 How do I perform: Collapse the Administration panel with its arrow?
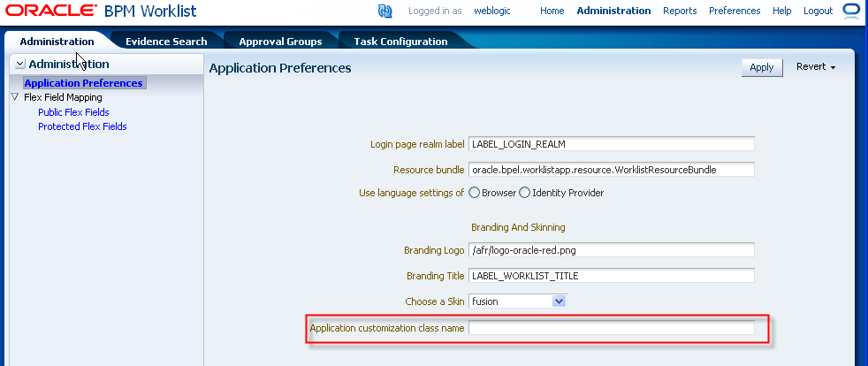(20, 65)
